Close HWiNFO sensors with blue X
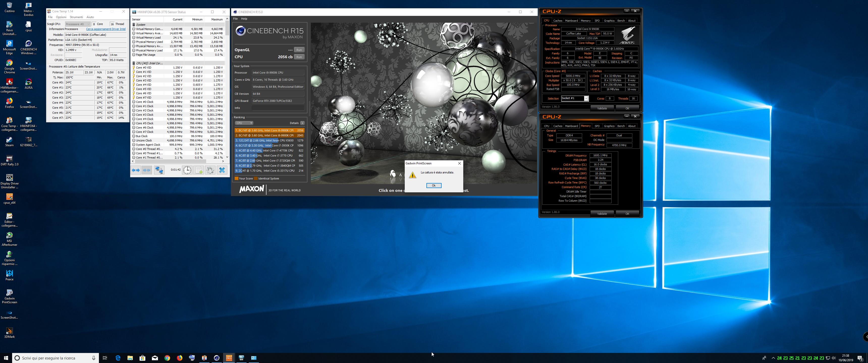This screenshot has width=868, height=363. tap(222, 170)
